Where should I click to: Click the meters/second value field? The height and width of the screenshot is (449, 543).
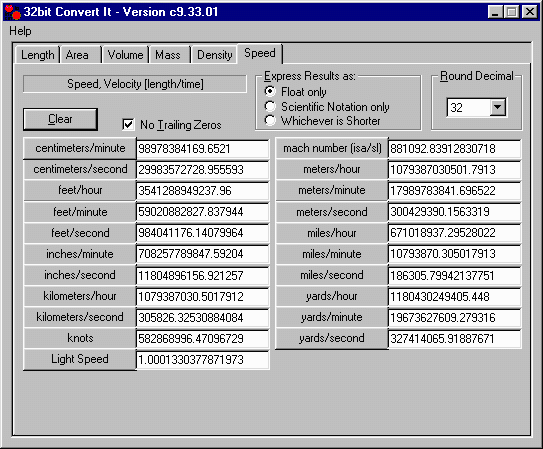(x=455, y=212)
